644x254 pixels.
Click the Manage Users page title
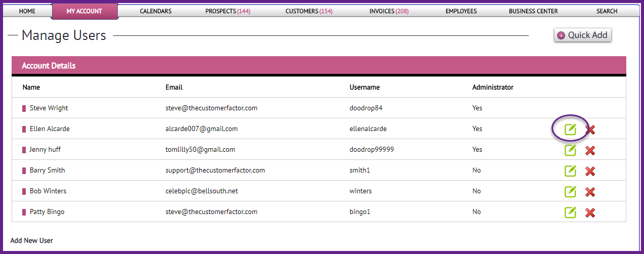tap(64, 35)
